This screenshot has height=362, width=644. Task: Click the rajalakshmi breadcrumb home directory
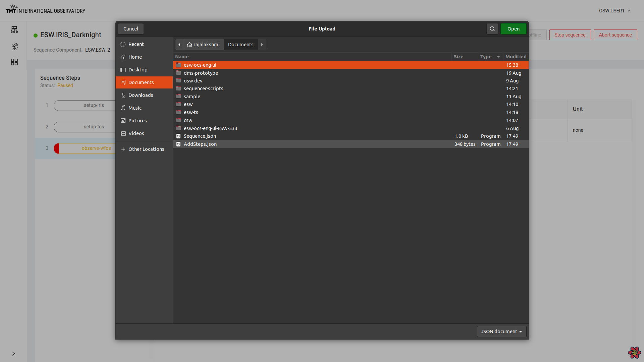point(204,44)
